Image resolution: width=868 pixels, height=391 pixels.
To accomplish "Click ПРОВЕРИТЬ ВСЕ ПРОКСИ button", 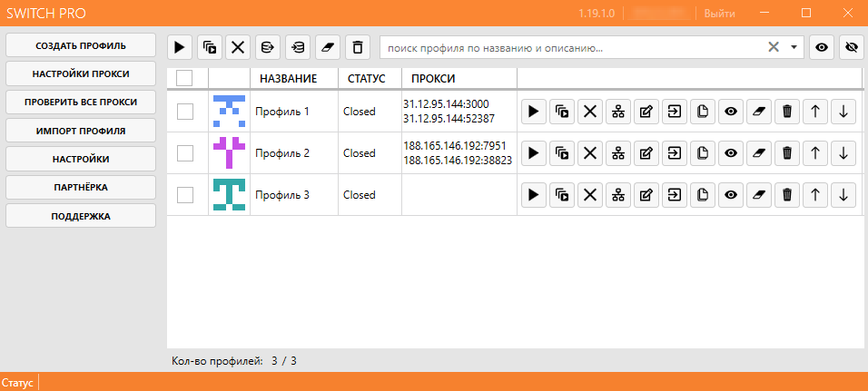I will (x=81, y=103).
